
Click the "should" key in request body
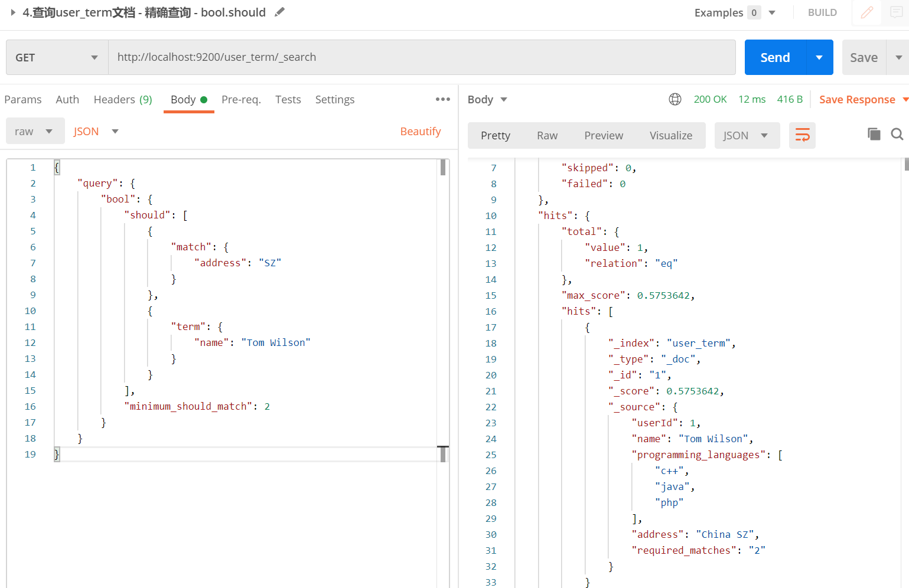pyautogui.click(x=147, y=215)
